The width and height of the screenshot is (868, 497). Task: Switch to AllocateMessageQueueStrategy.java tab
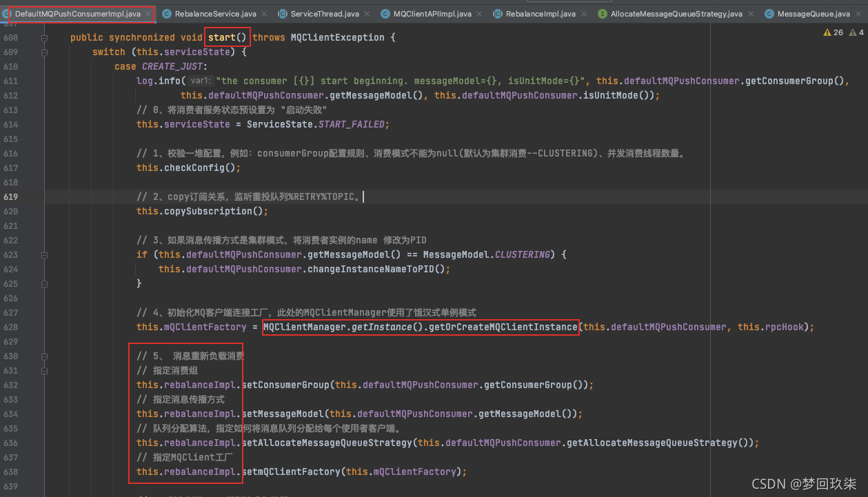(676, 14)
